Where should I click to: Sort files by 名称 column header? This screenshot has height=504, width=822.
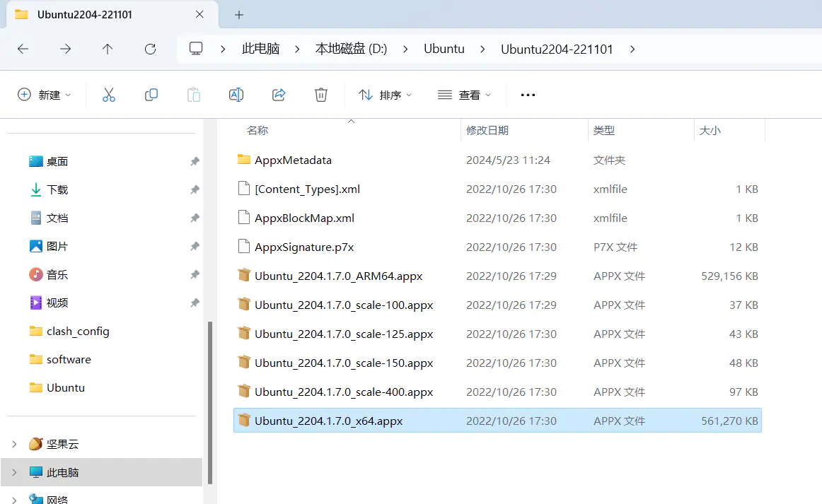pyautogui.click(x=257, y=131)
